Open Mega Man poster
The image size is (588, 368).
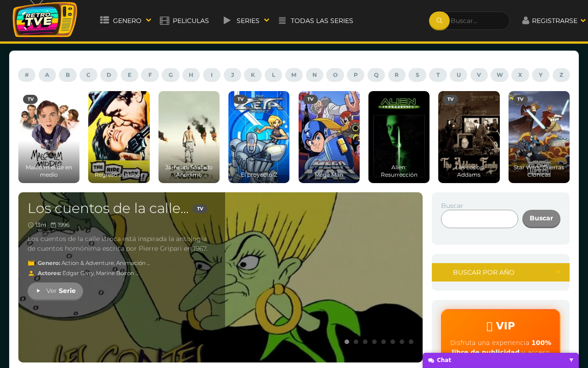pos(329,137)
